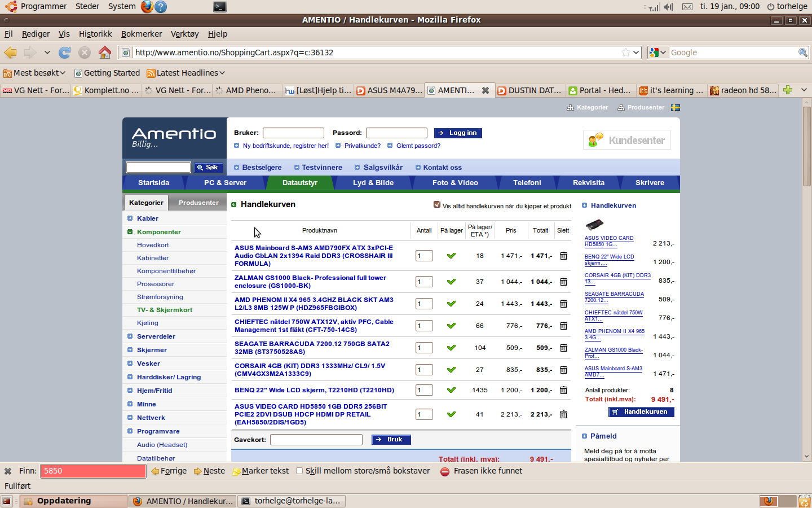
Task: Expand the Kabler category
Action: coord(148,218)
